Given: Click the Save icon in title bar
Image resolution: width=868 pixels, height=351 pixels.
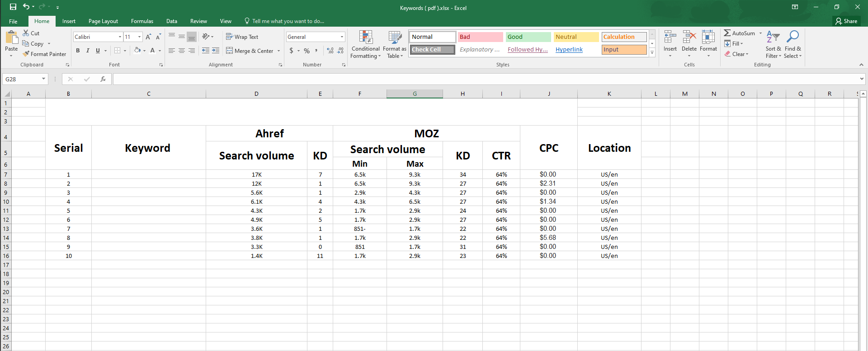Looking at the screenshot, I should click(13, 7).
